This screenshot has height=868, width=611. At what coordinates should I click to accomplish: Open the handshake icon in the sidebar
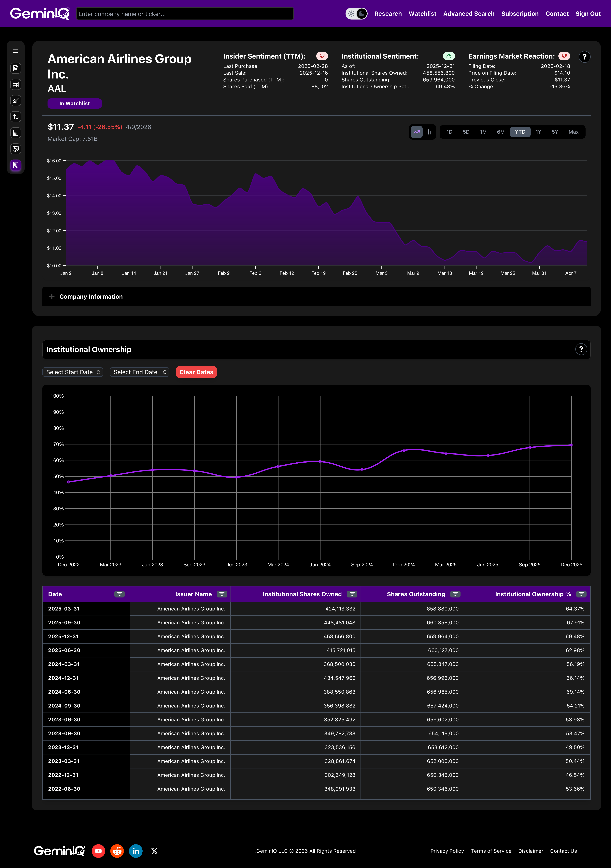pos(16,149)
